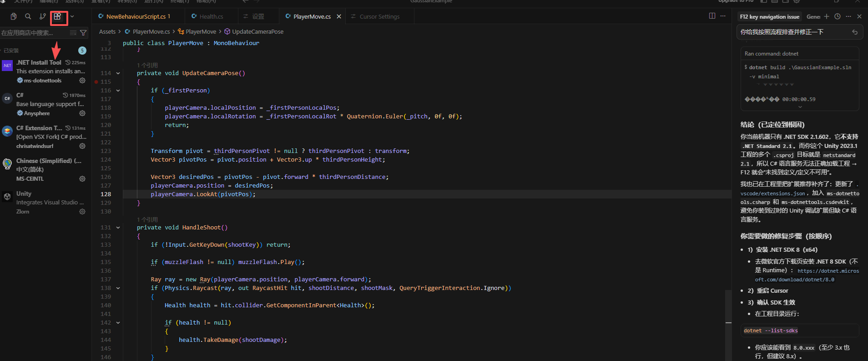Viewport: 868px width, 361px height.
Task: Close the PlayerMove.cs tab
Action: [x=339, y=16]
